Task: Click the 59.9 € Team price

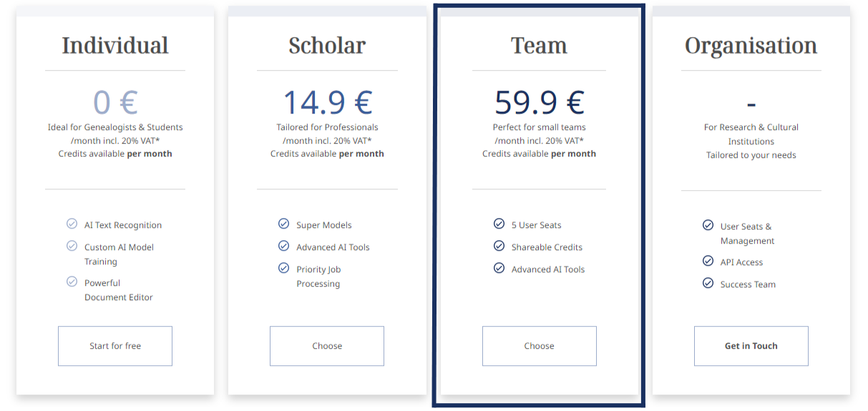Action: [x=539, y=102]
